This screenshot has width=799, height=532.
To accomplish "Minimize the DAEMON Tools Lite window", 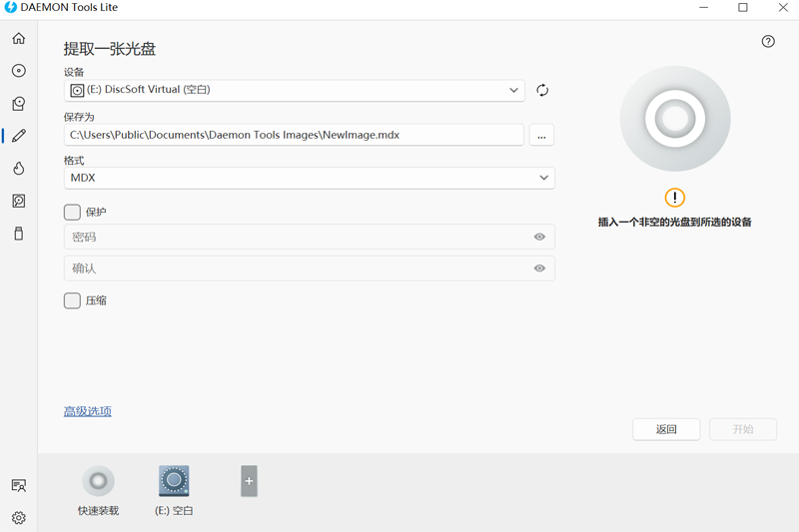I will point(704,7).
